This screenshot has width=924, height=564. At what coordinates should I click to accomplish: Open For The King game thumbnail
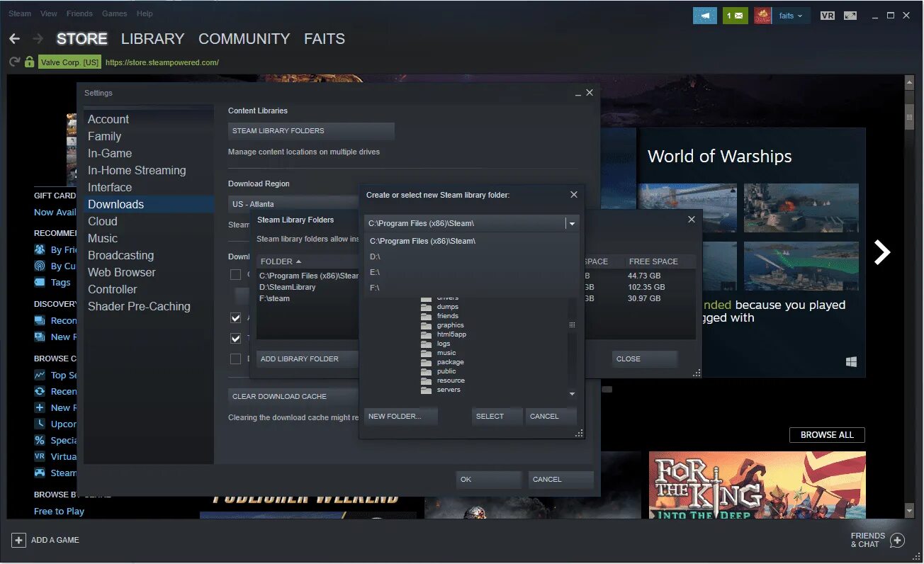click(757, 485)
